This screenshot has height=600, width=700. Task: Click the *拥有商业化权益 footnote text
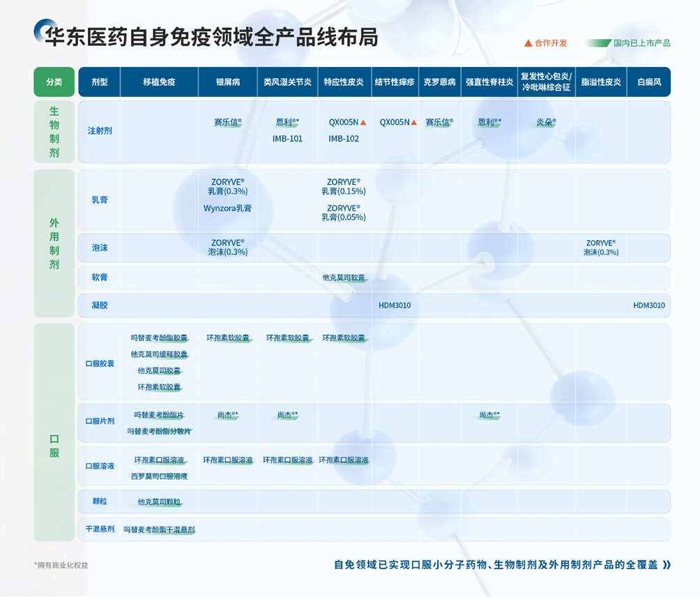click(x=59, y=563)
